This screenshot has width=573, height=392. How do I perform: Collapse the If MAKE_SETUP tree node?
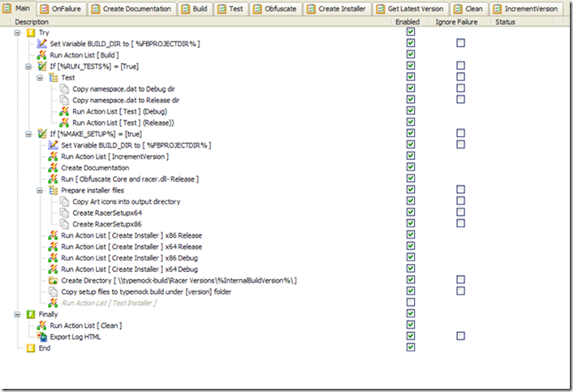click(28, 134)
